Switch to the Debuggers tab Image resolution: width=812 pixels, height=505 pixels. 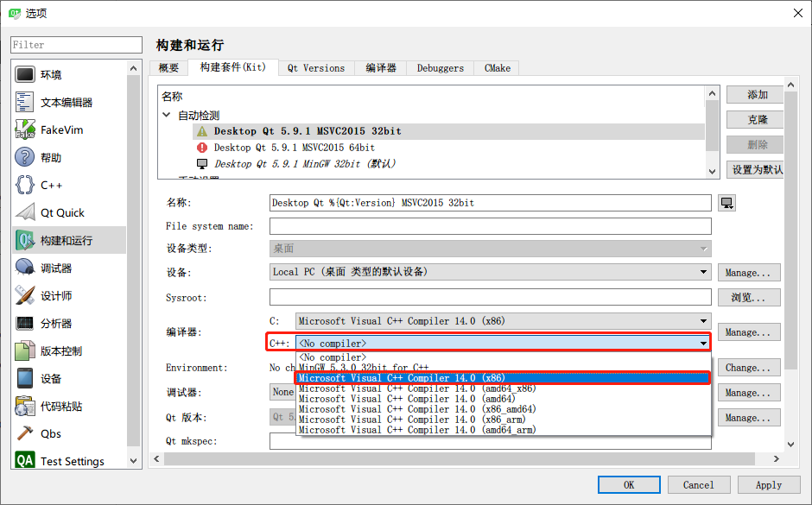click(x=441, y=68)
